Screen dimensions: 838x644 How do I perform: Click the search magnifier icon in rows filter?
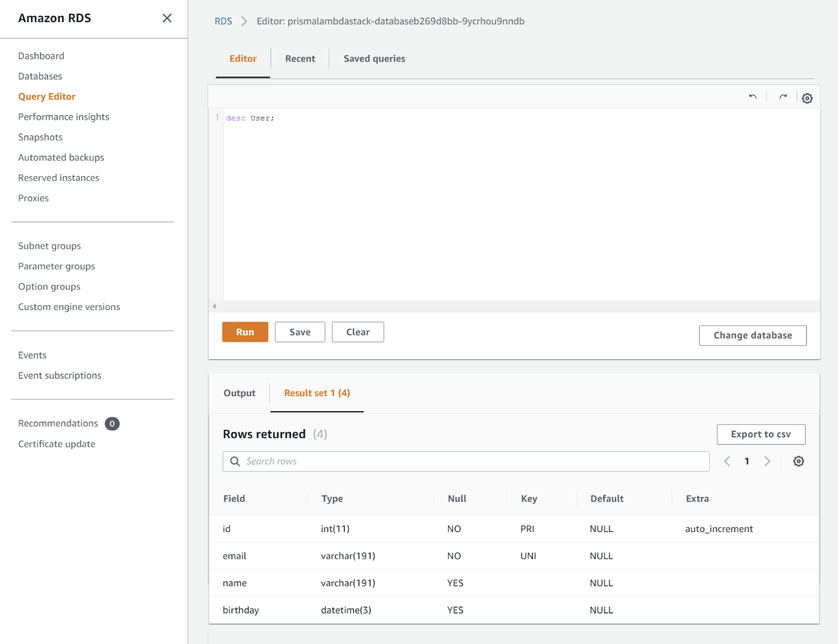(x=235, y=461)
